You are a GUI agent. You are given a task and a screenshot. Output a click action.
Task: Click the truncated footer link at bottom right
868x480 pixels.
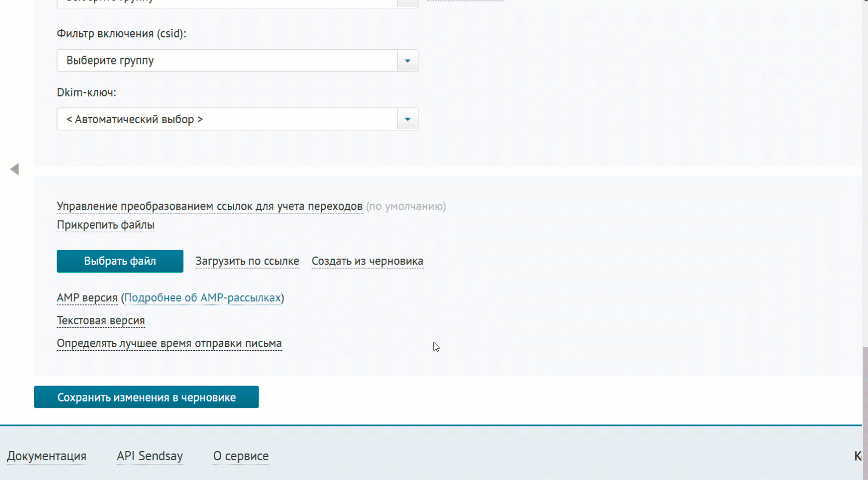[x=858, y=456]
